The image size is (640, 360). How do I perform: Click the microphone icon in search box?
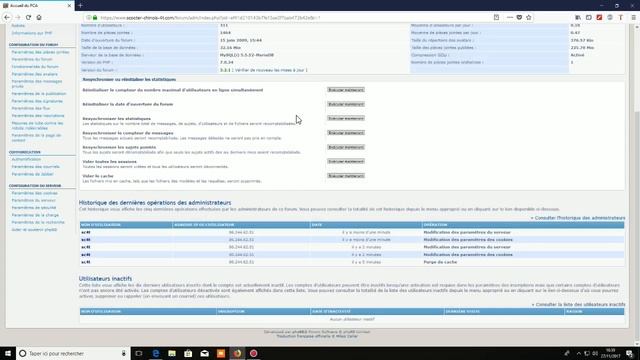[124, 353]
